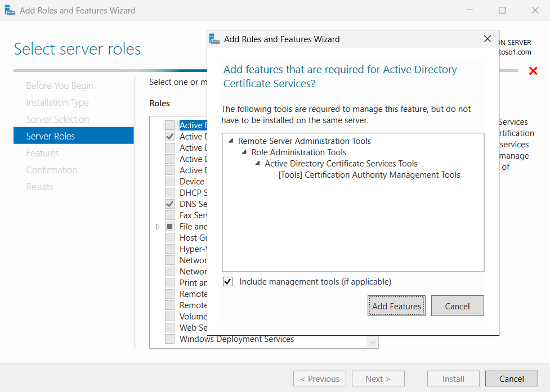This screenshot has width=550, height=392.
Task: Collapse Remote Server Administration Tools node
Action: tap(231, 141)
